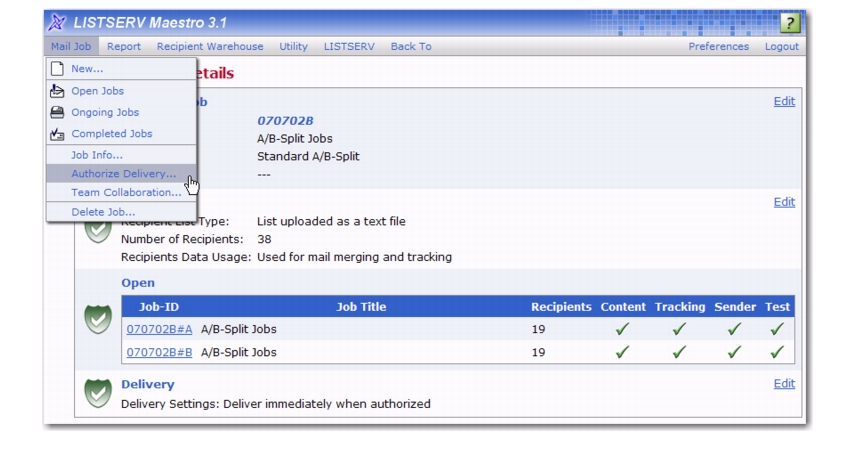The image size is (853, 449).
Task: Click the Open section heading
Action: click(138, 283)
